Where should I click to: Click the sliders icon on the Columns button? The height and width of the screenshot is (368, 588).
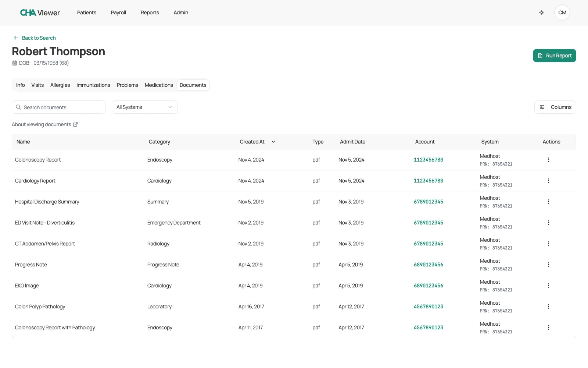coord(542,107)
